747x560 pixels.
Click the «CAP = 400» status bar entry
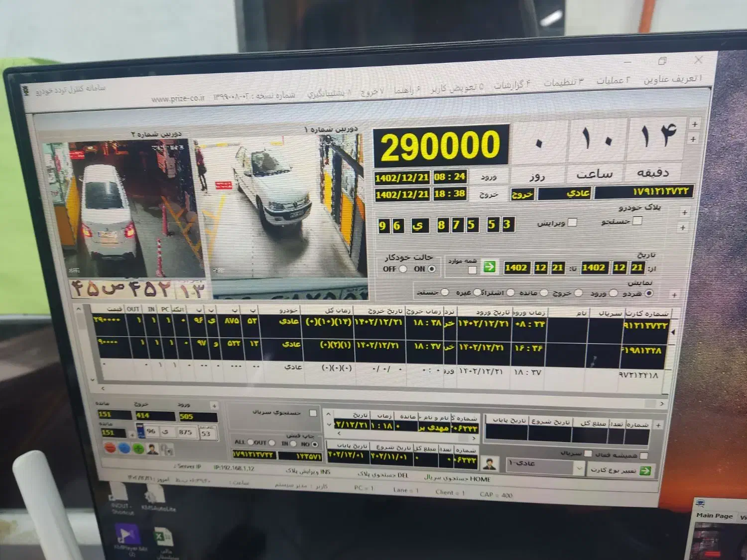point(496,495)
